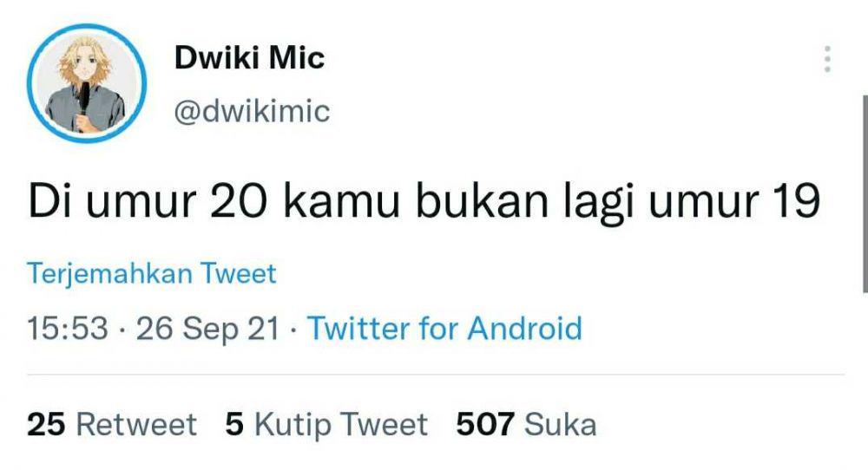View the 25 Retweet list
Viewport: 868px width, 470px height.
[x=111, y=425]
